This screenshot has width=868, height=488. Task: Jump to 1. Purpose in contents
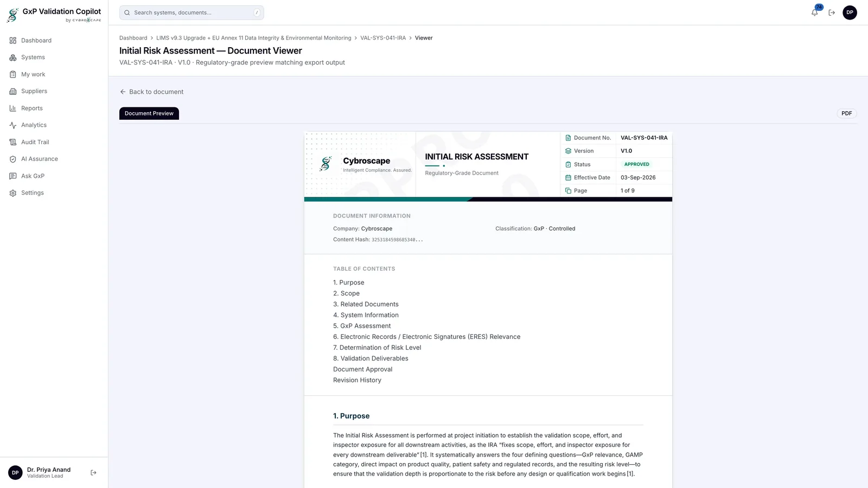(x=349, y=282)
